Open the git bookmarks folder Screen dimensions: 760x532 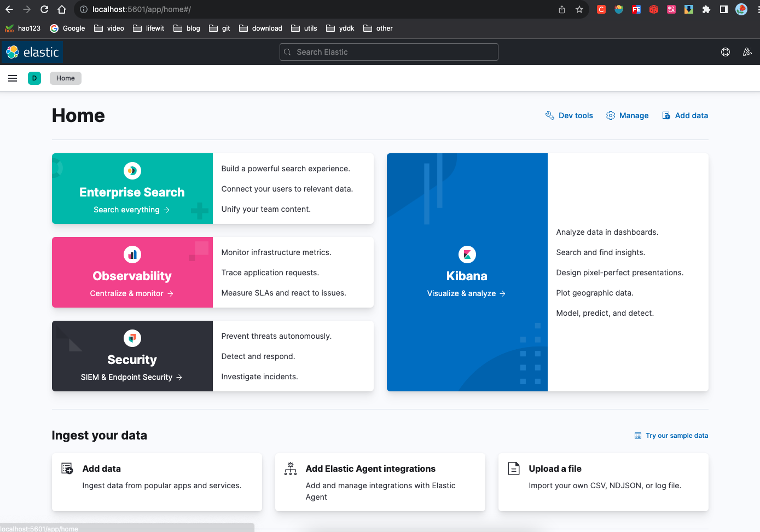pyautogui.click(x=219, y=28)
